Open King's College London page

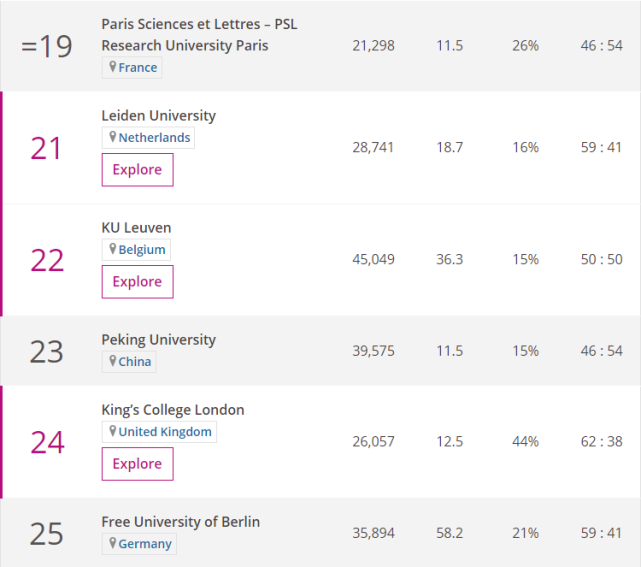(173, 409)
